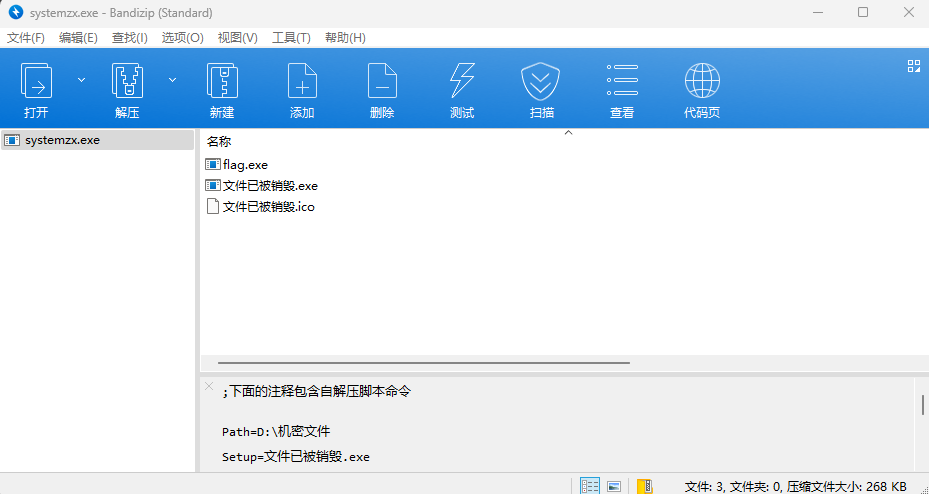The image size is (929, 494).
Task: Select the 文件已被销毁.ico file
Action: coord(260,207)
